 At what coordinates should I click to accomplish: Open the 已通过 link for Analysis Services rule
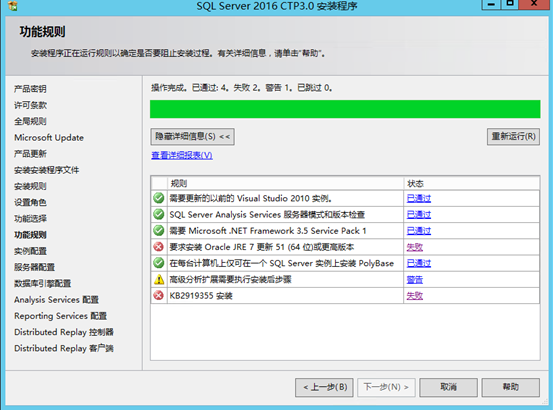(x=419, y=214)
